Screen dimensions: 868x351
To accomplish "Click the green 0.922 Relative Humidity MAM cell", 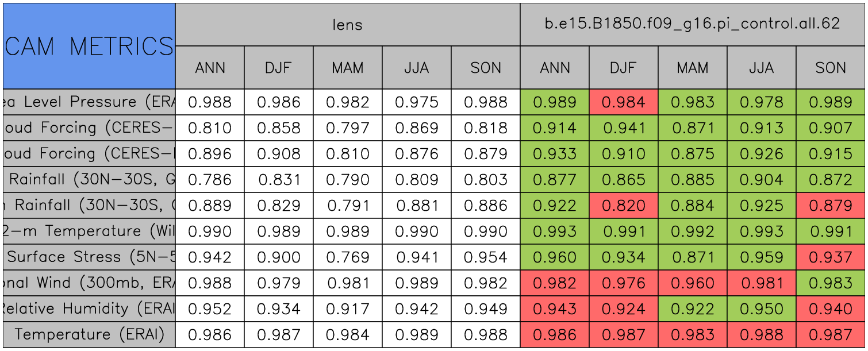I will [x=692, y=309].
